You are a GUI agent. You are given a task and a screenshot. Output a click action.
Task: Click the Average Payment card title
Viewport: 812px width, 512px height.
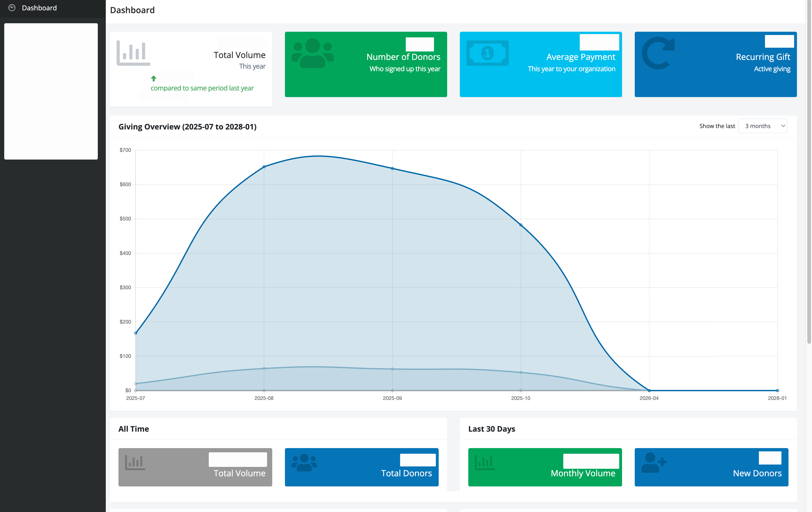point(580,57)
